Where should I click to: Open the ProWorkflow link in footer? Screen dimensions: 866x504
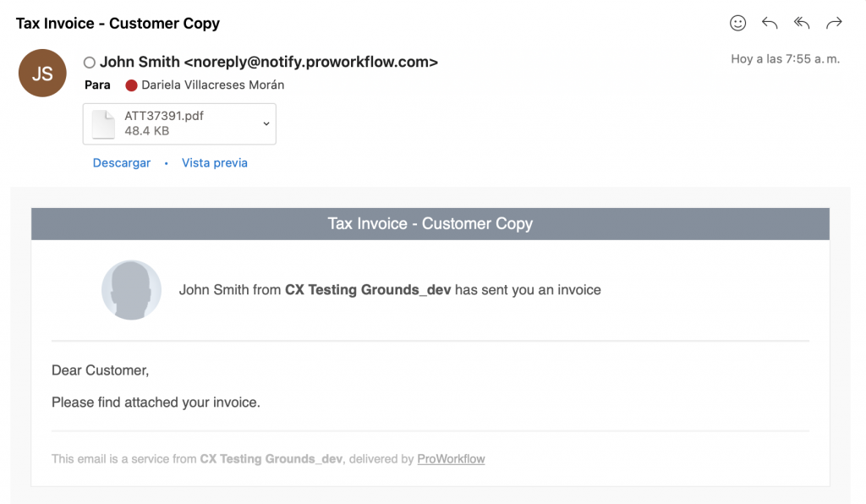tap(452, 458)
